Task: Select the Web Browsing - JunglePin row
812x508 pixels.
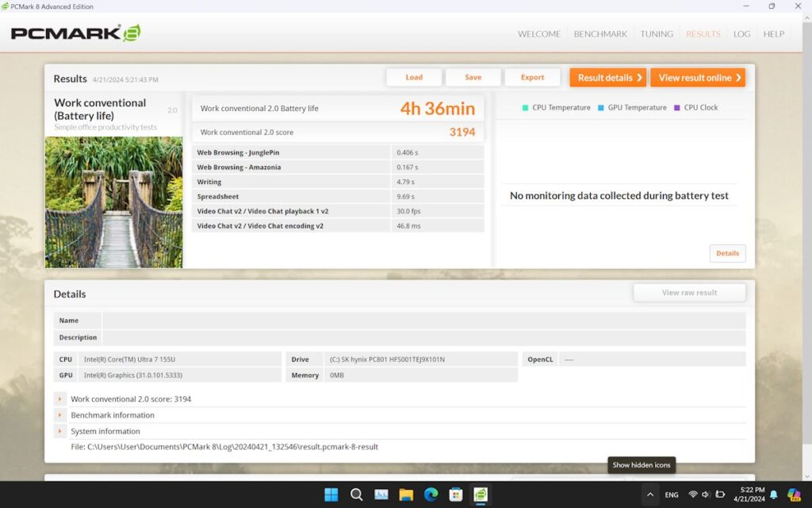Action: (338, 152)
